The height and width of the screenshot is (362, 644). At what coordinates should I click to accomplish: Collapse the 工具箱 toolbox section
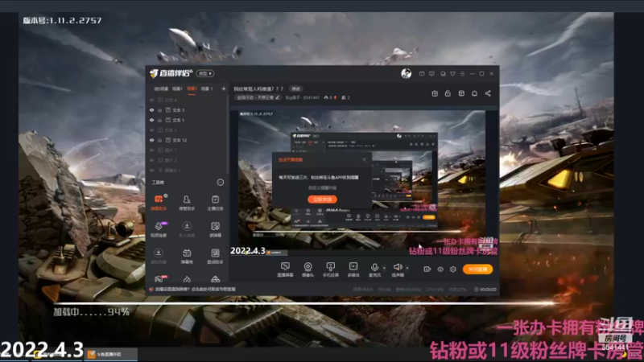(x=220, y=183)
